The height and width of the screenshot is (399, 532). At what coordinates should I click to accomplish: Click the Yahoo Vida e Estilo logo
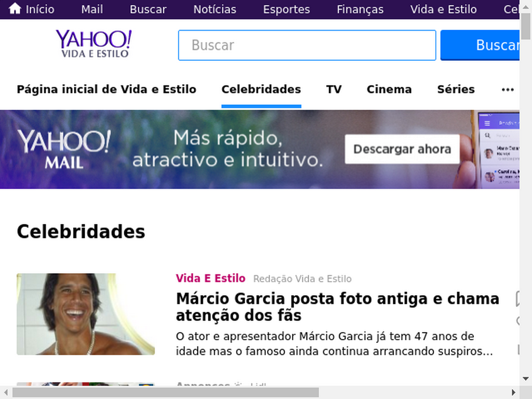[94, 44]
